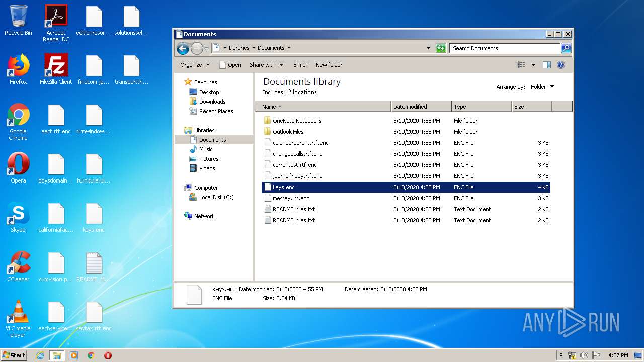Sort by Date modified column
The image size is (644, 362).
click(x=421, y=107)
